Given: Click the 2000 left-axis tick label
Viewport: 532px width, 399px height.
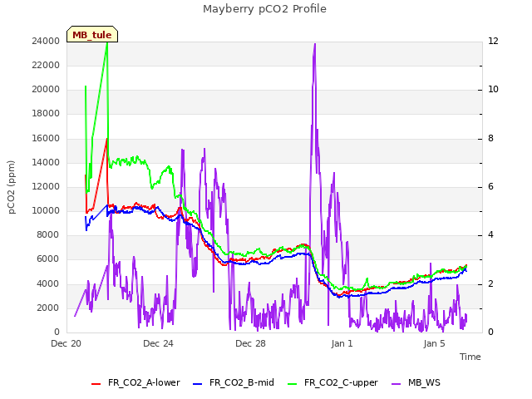Looking at the screenshot, I should (x=48, y=308).
